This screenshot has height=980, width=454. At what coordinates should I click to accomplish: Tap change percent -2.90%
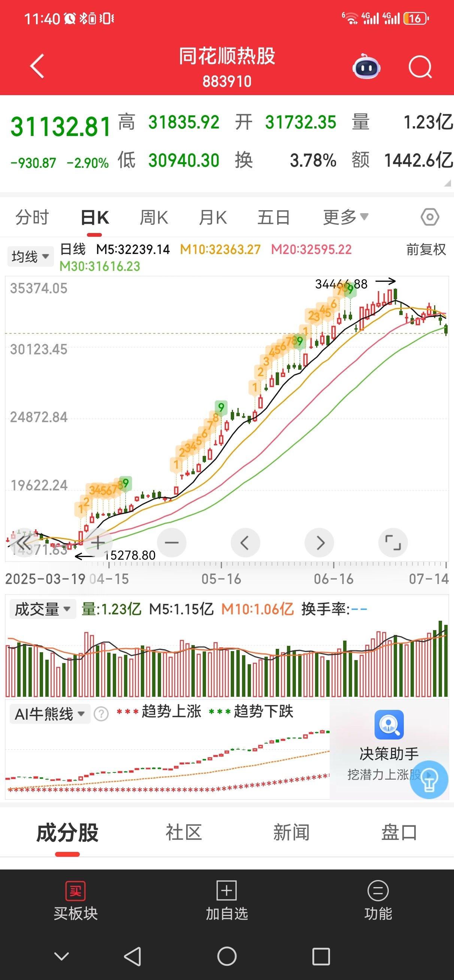(88, 163)
